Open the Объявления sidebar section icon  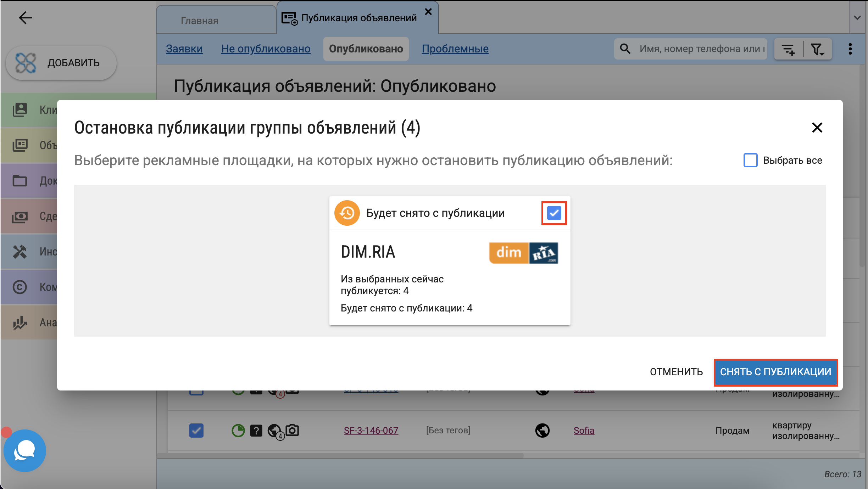coord(20,145)
